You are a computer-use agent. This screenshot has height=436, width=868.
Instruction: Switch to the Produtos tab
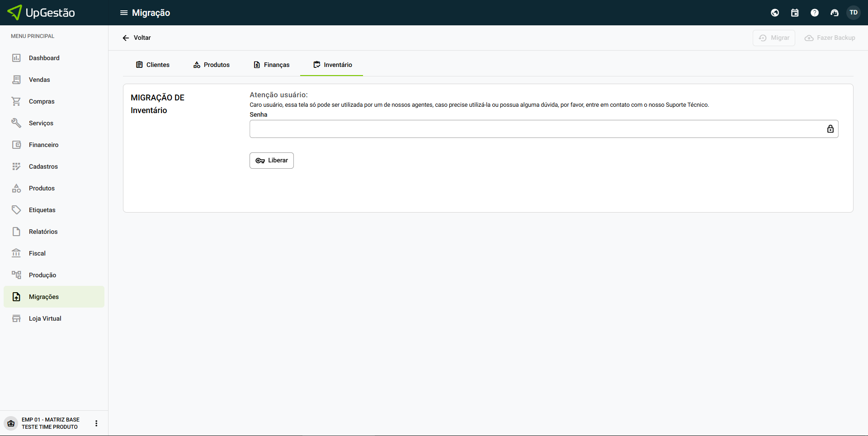pos(212,65)
